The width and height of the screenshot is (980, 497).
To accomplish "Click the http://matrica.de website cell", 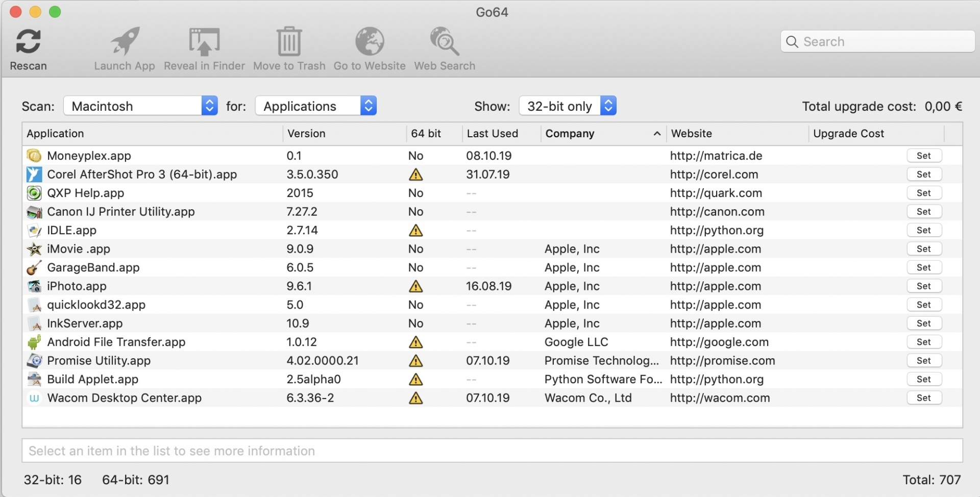I will click(716, 156).
